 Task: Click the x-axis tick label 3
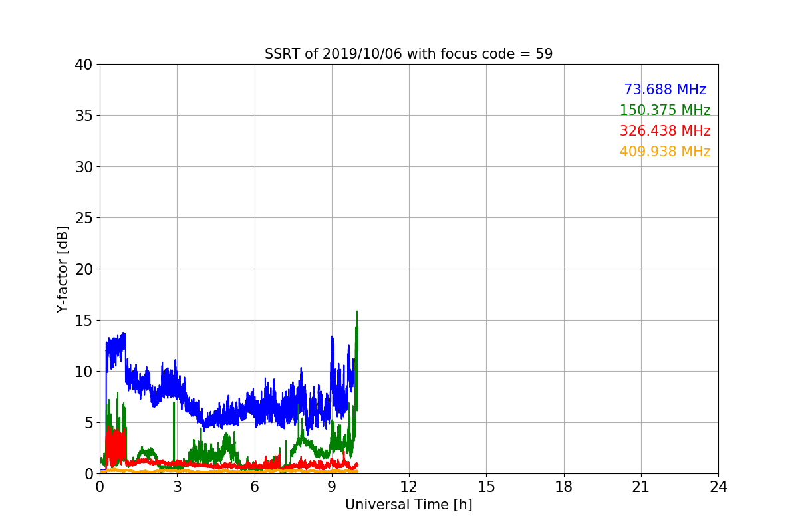point(177,487)
